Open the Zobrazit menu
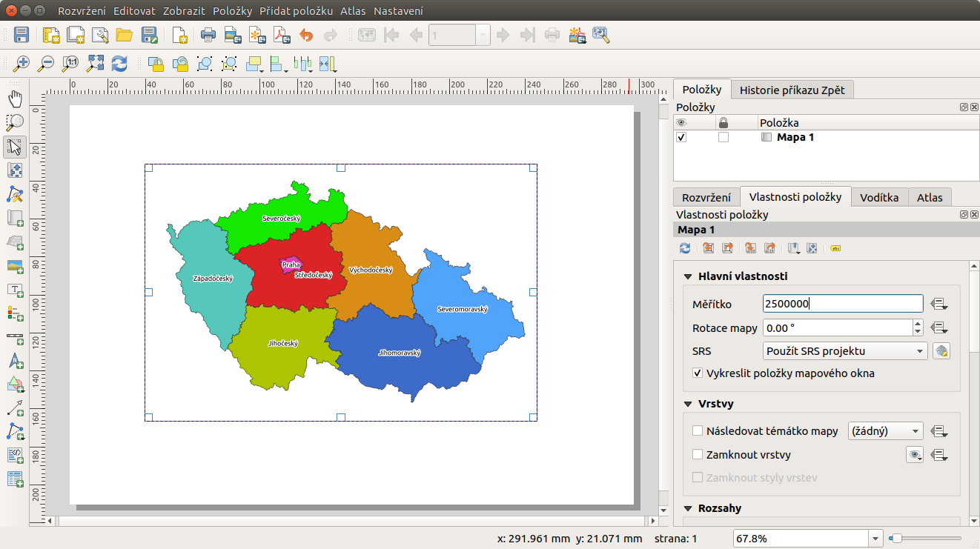This screenshot has height=549, width=980. pos(184,11)
